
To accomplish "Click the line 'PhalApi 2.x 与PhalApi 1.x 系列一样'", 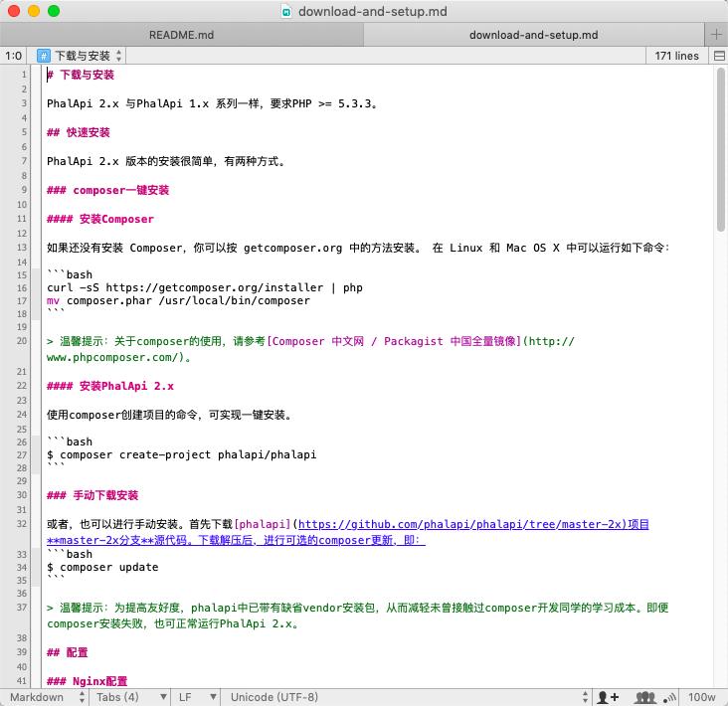I will click(212, 103).
